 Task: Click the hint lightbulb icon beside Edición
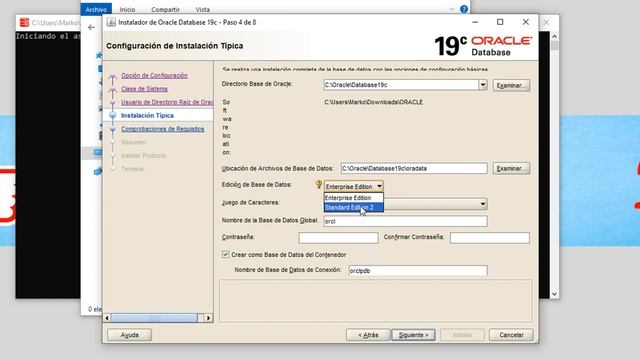click(319, 185)
